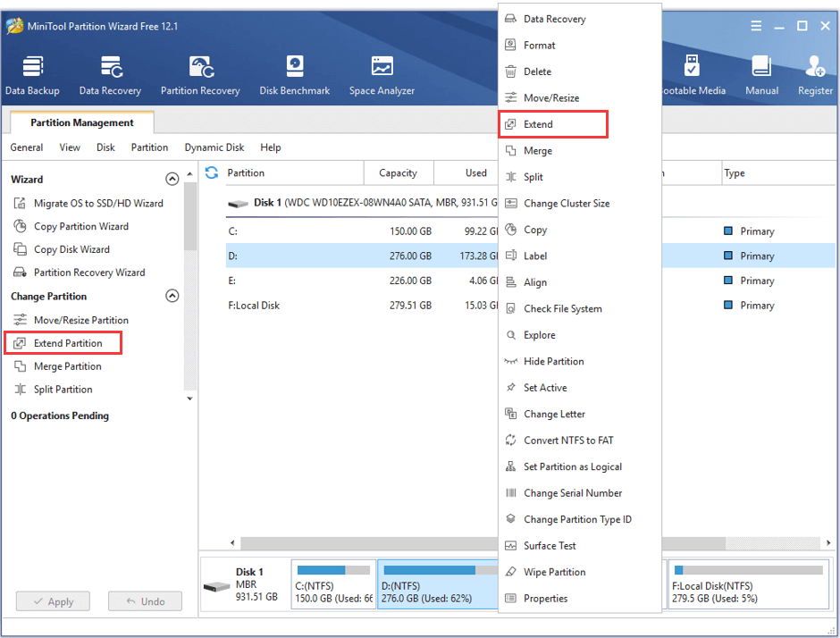Image resolution: width=840 pixels, height=638 pixels.
Task: Click the C:(NTFS) block in disk map
Action: [333, 583]
